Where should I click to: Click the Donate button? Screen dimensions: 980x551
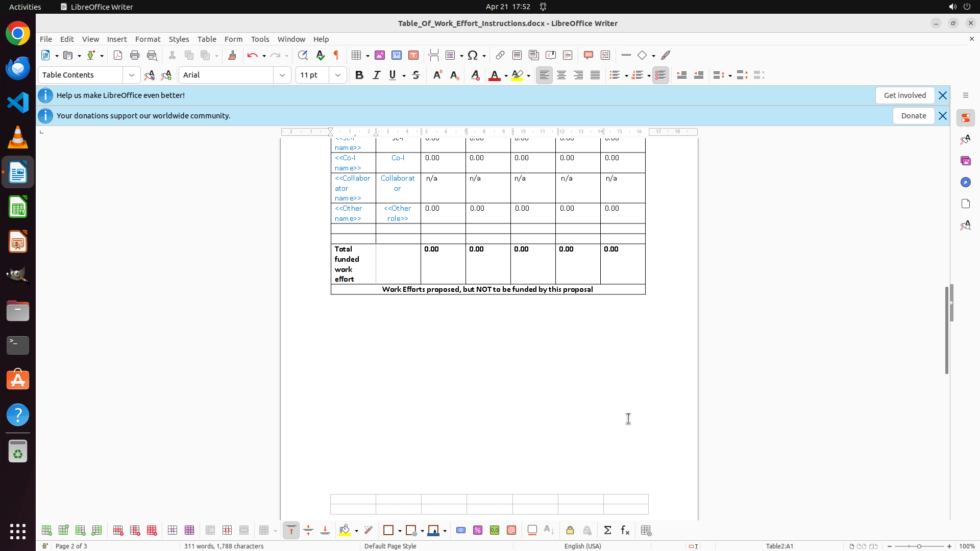click(x=913, y=116)
